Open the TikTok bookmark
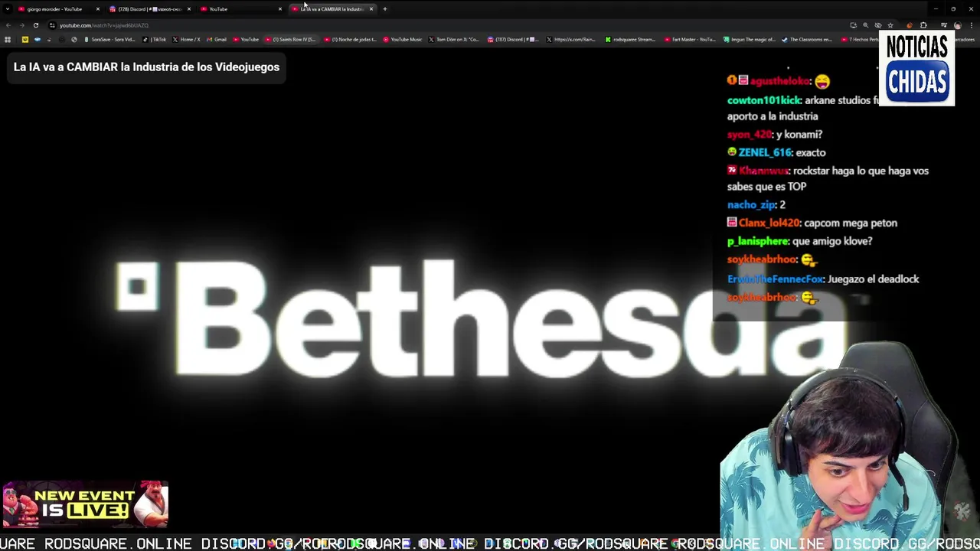 coord(155,39)
